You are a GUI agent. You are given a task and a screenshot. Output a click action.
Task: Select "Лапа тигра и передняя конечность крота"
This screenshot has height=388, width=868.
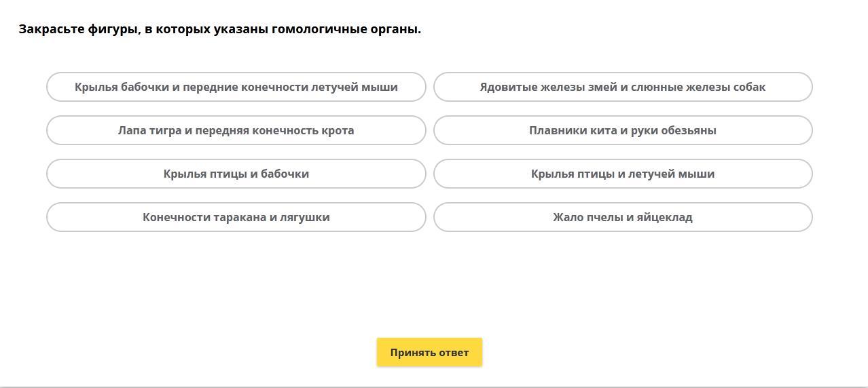tap(236, 130)
